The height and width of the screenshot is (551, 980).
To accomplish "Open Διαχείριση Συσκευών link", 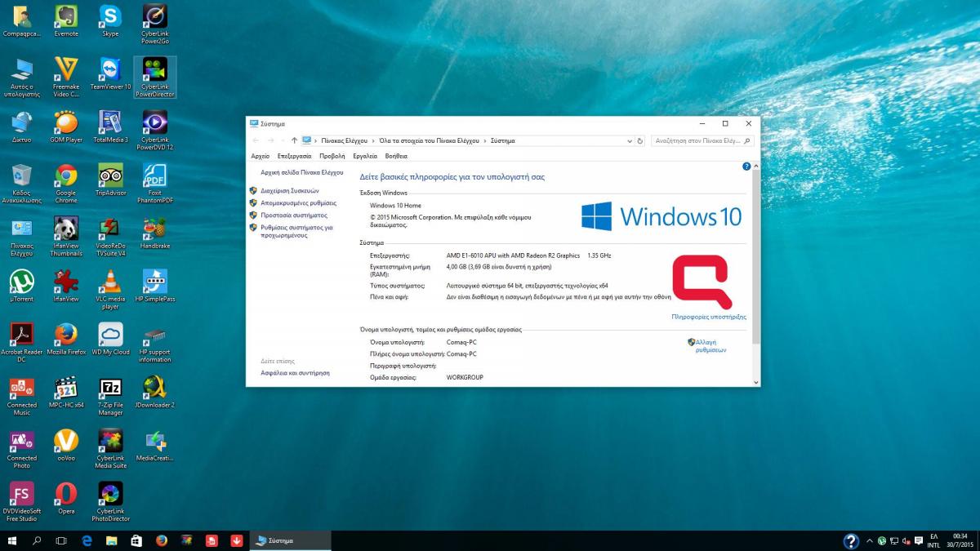I will click(x=289, y=190).
